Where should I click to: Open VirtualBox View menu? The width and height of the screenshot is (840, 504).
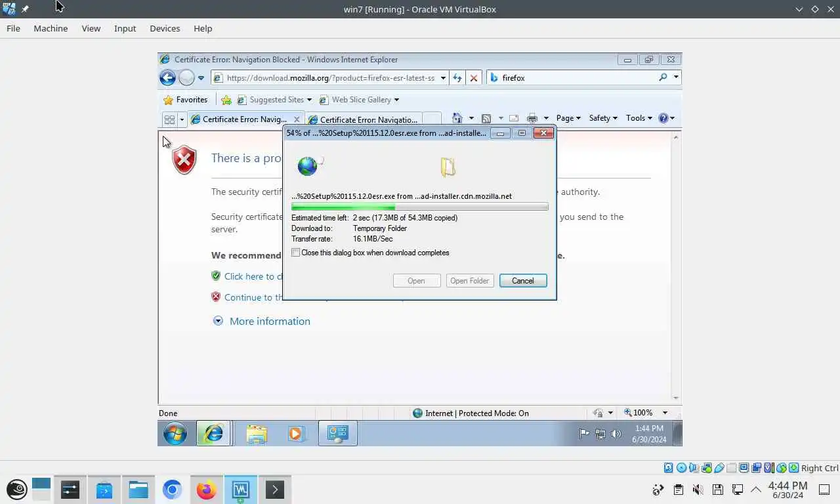[91, 28]
